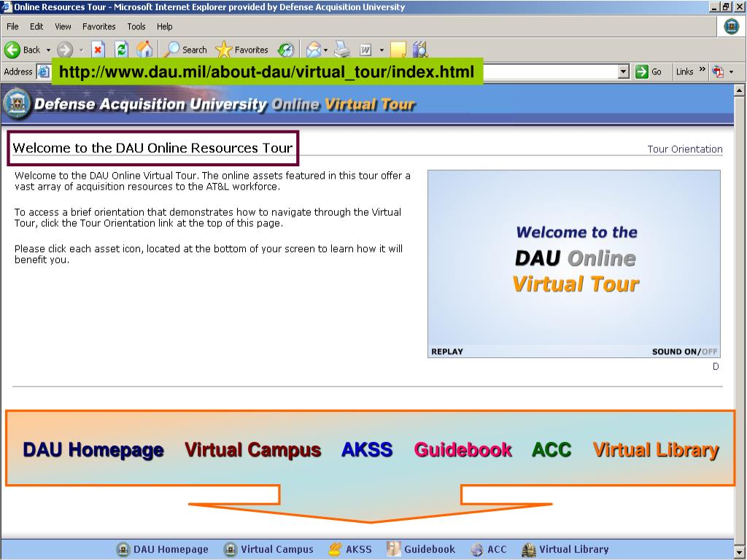
Task: Open the Address bar dropdown list
Action: (623, 72)
